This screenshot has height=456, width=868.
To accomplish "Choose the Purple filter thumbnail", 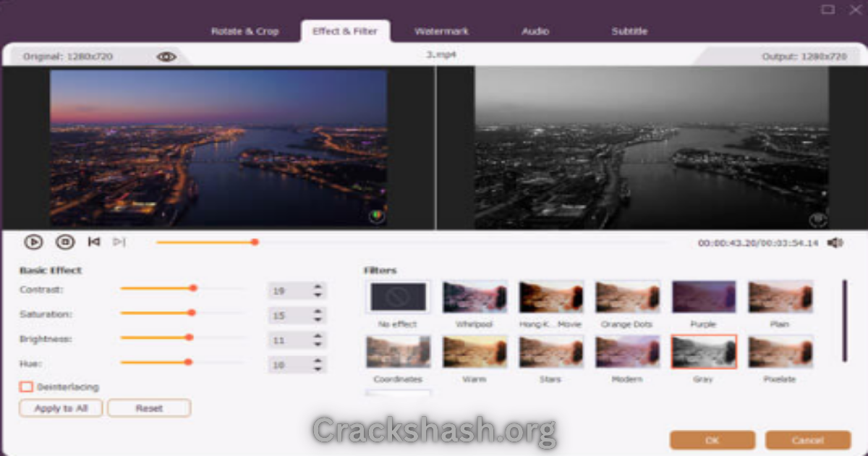I will [x=704, y=297].
